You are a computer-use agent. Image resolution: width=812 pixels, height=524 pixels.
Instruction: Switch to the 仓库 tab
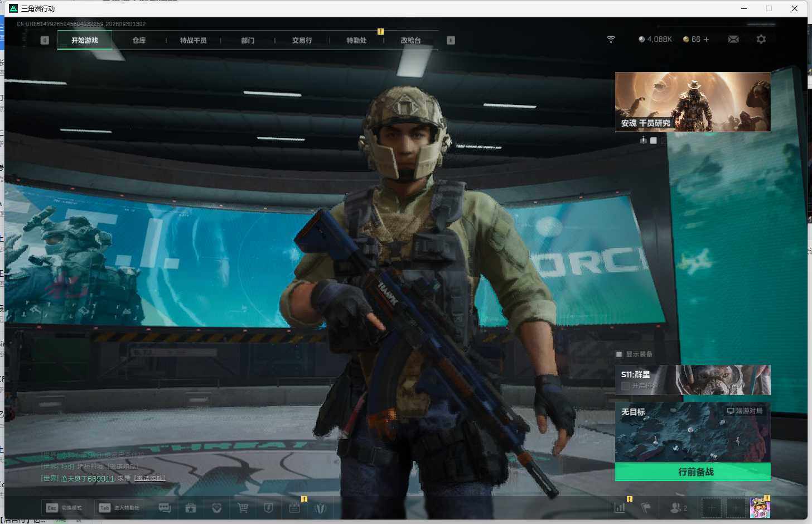pyautogui.click(x=139, y=40)
